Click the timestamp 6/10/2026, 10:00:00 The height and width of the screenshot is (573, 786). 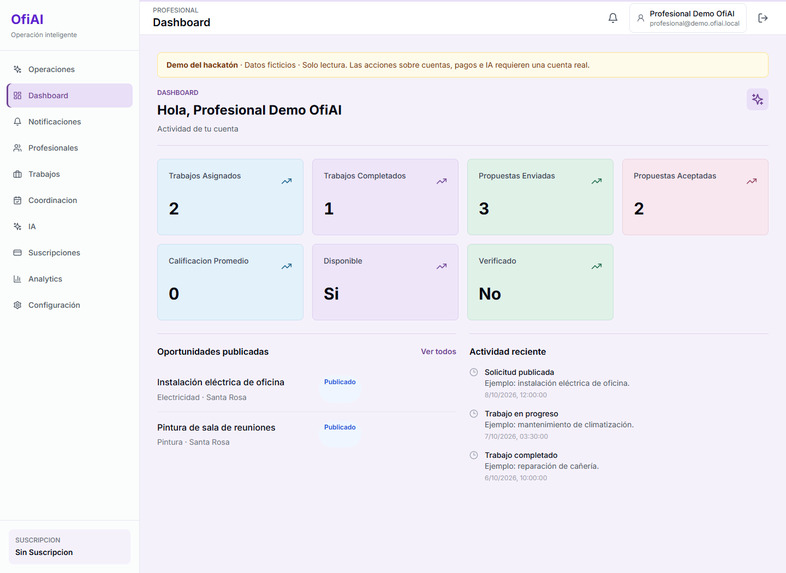[x=515, y=478]
